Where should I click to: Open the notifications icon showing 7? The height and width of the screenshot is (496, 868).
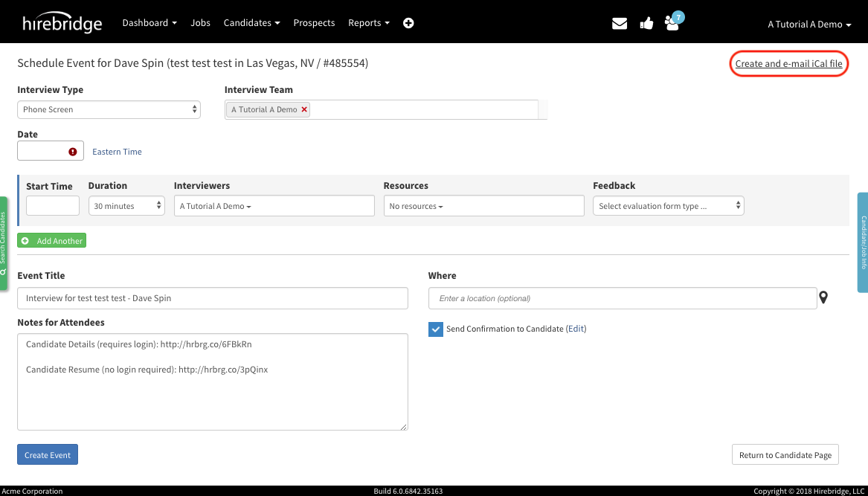pyautogui.click(x=672, y=23)
